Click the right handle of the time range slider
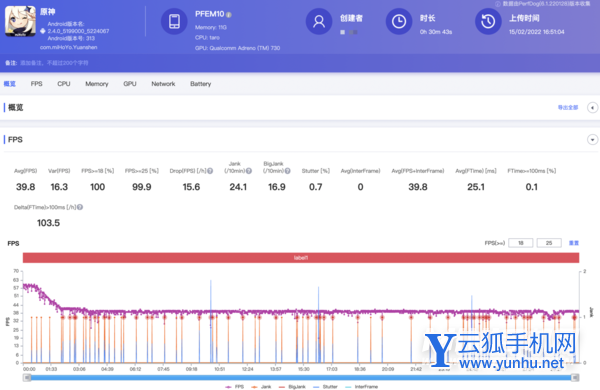The image size is (600, 390). [x=575, y=378]
